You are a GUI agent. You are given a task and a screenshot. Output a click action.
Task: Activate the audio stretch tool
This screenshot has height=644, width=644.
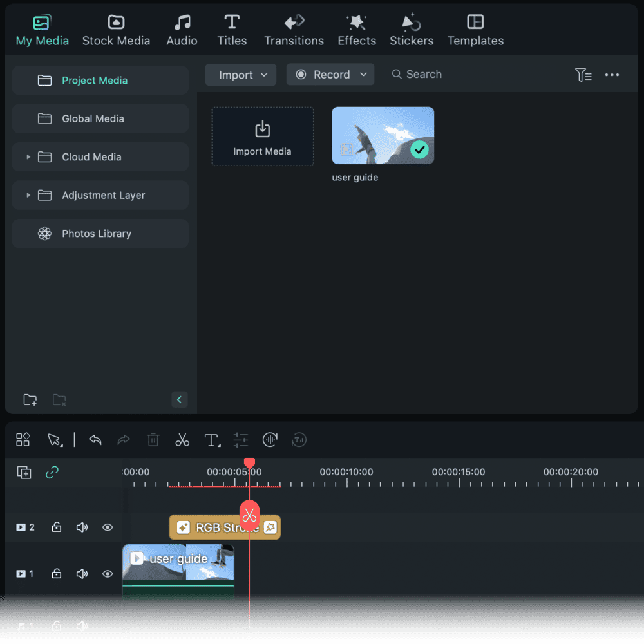click(270, 440)
